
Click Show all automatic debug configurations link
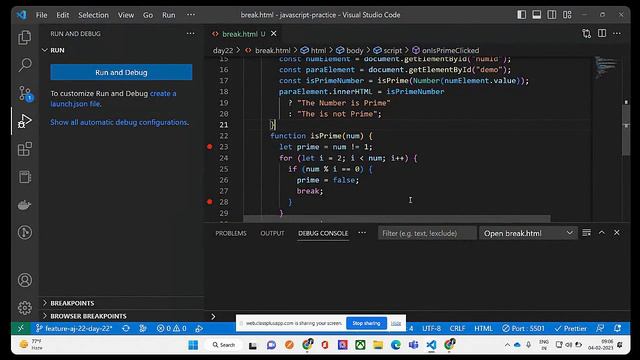point(120,122)
